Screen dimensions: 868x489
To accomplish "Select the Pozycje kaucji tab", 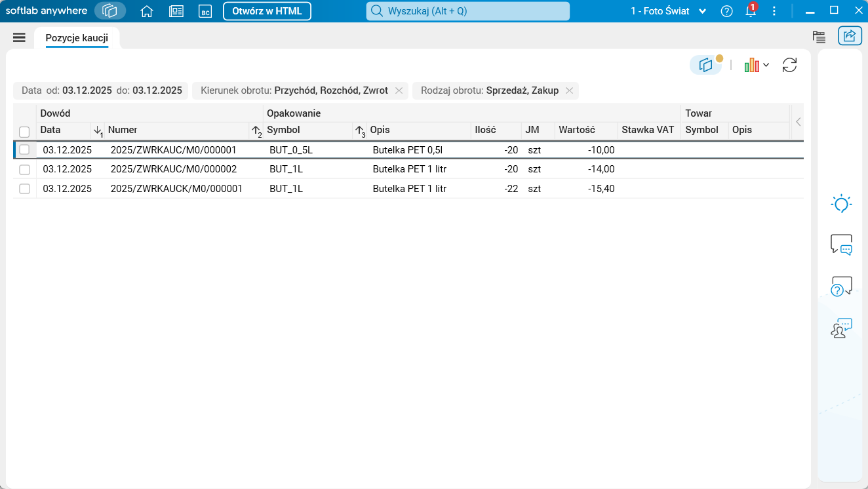I will (77, 38).
